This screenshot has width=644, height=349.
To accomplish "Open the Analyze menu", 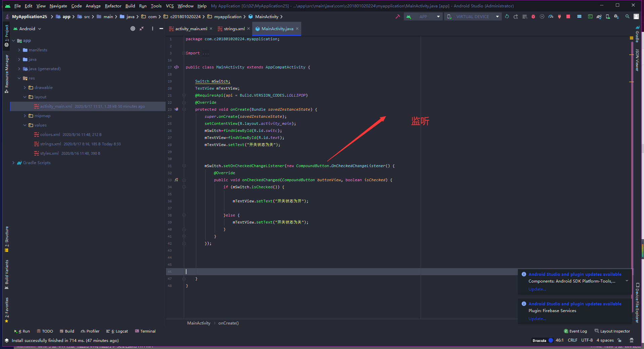I will click(93, 6).
